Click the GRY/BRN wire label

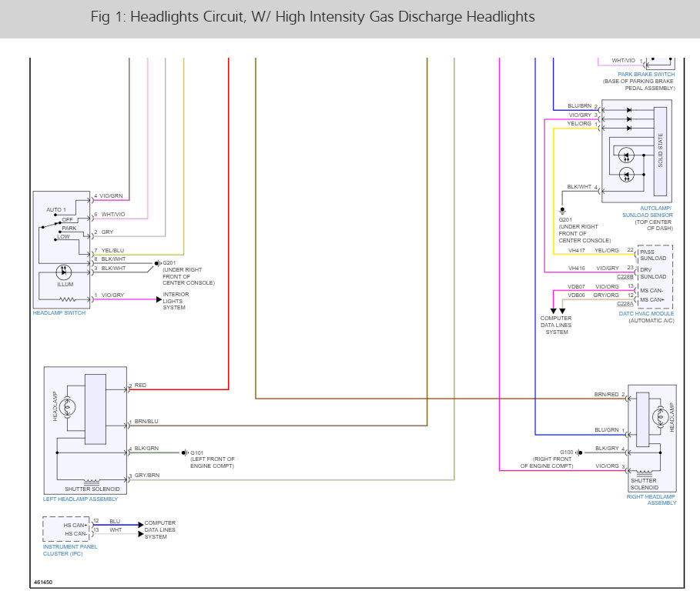[147, 475]
